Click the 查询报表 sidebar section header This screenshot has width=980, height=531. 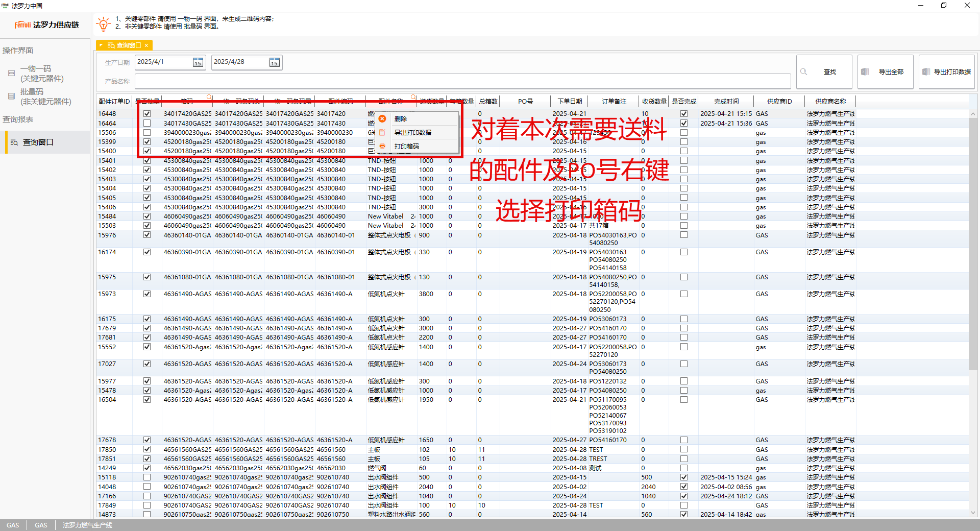pyautogui.click(x=18, y=119)
